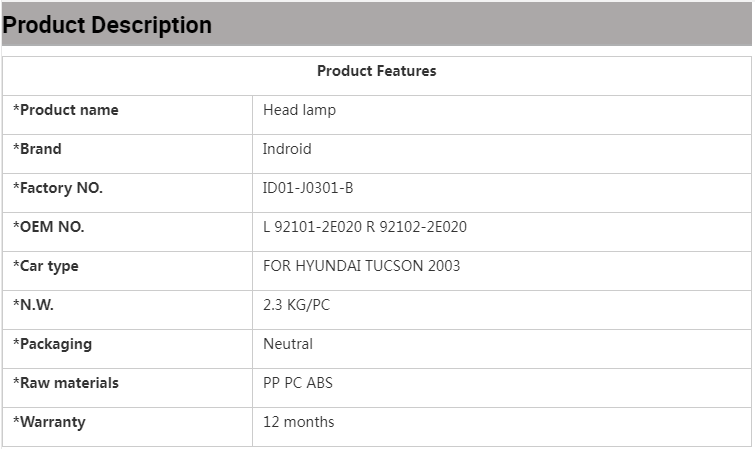Click the 2.3 KG/PC weight value
The width and height of the screenshot is (755, 449).
[x=296, y=305]
